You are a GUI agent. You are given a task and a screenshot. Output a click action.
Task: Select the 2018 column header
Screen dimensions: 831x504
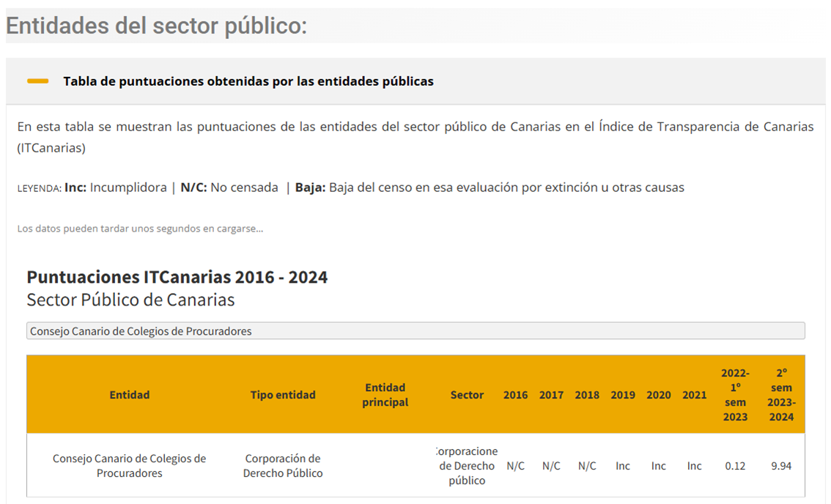[587, 395]
